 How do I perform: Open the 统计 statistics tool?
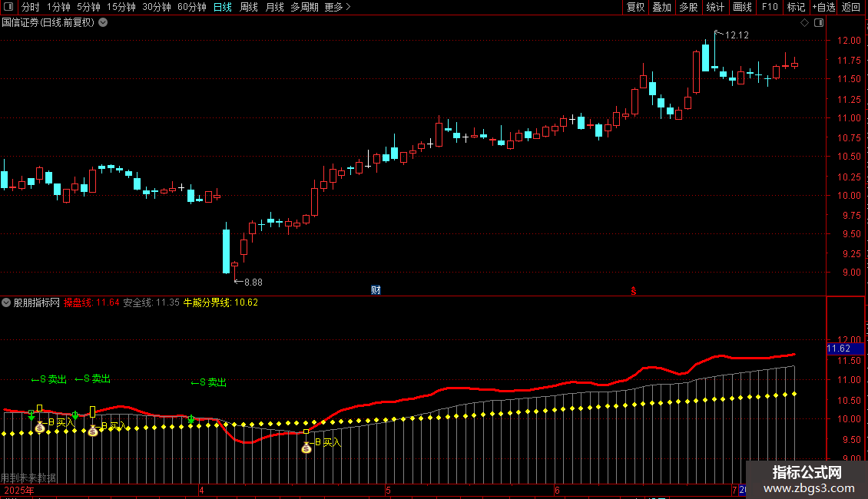tap(715, 7)
